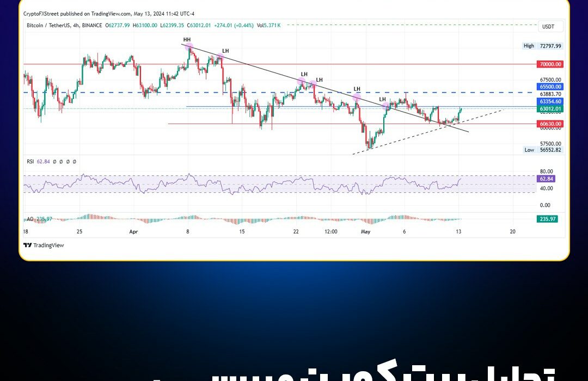This screenshot has width=588, height=381.
Task: Click the 20 date on the time axis
Action: [x=513, y=232]
